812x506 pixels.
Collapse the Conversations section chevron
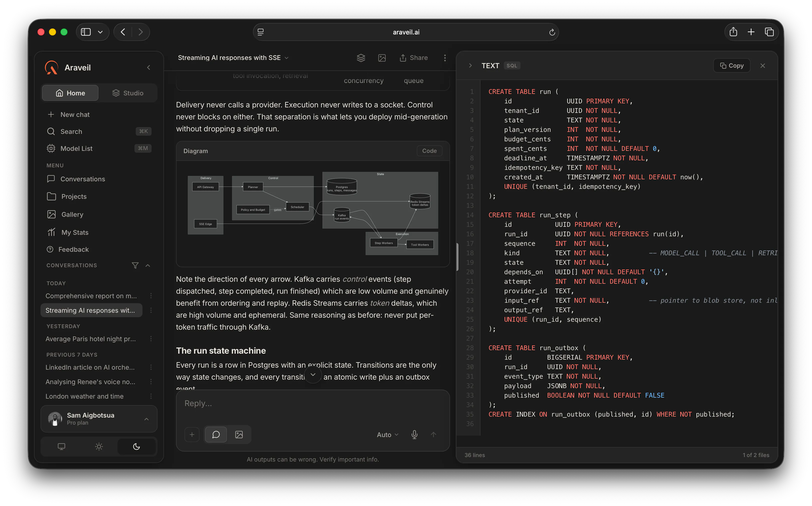click(x=148, y=265)
